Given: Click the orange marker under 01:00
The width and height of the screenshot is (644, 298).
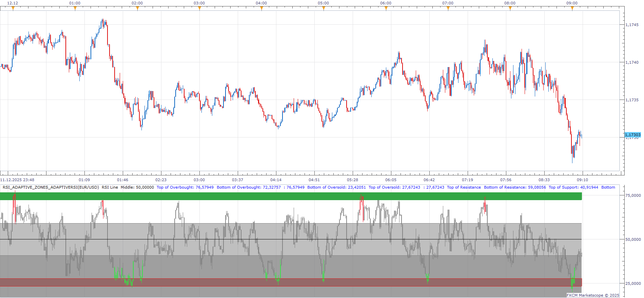Looking at the screenshot, I should [x=75, y=8].
